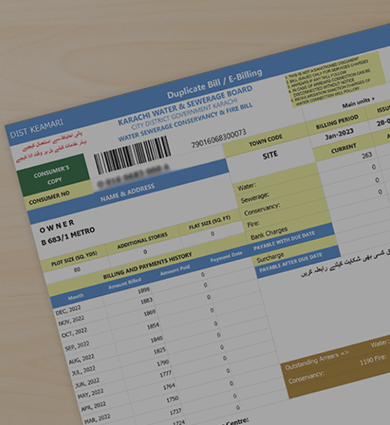Click the PAYABLE WITH DUE DATE bar
This screenshot has width=390, height=425.
[284, 241]
